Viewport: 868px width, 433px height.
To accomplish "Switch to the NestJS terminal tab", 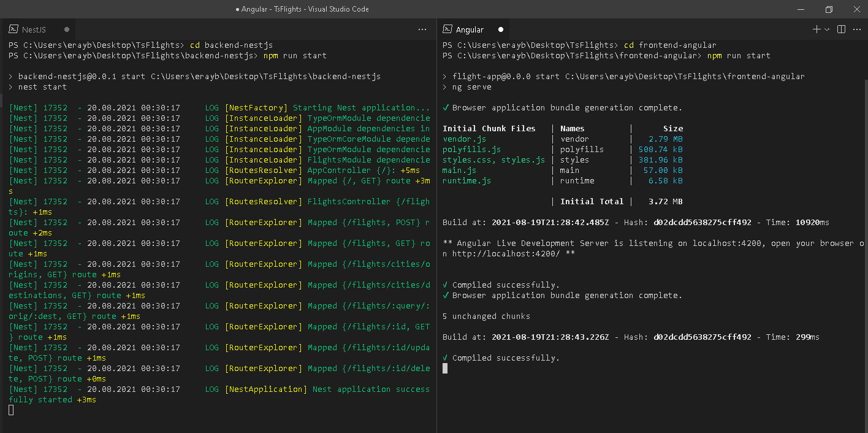I will pyautogui.click(x=34, y=29).
